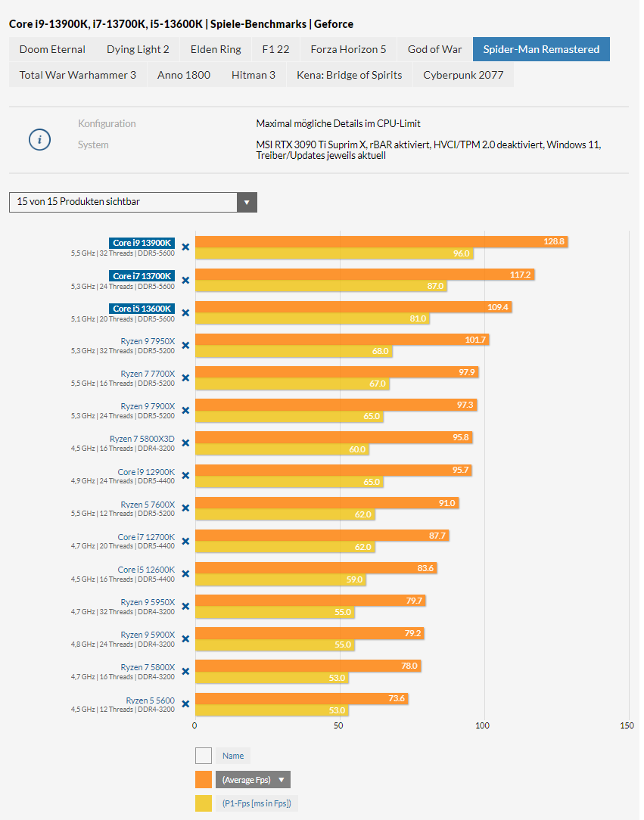Click the 'Konfiguration' label
644x820 pixels.
107,123
